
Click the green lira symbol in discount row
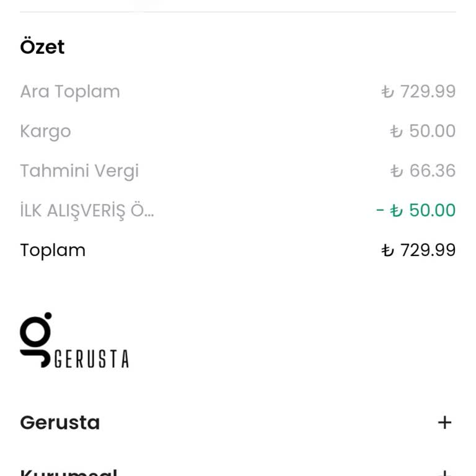click(x=397, y=211)
